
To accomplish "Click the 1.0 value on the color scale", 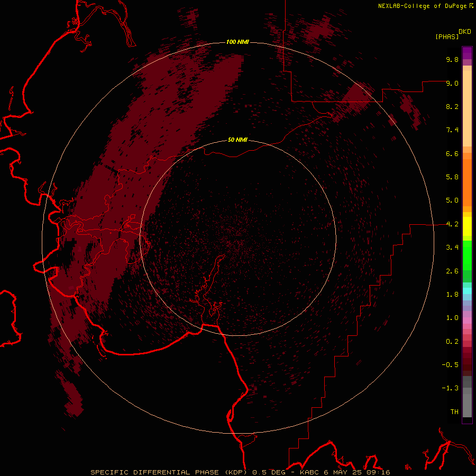I will [452, 318].
